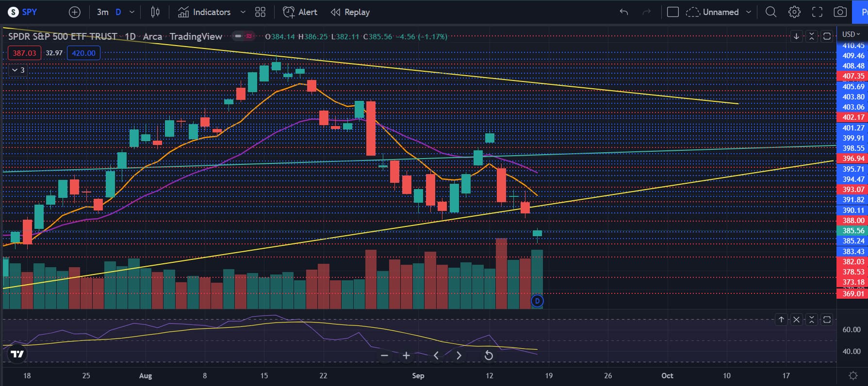
Task: Enter fullscreen mode
Action: click(818, 12)
